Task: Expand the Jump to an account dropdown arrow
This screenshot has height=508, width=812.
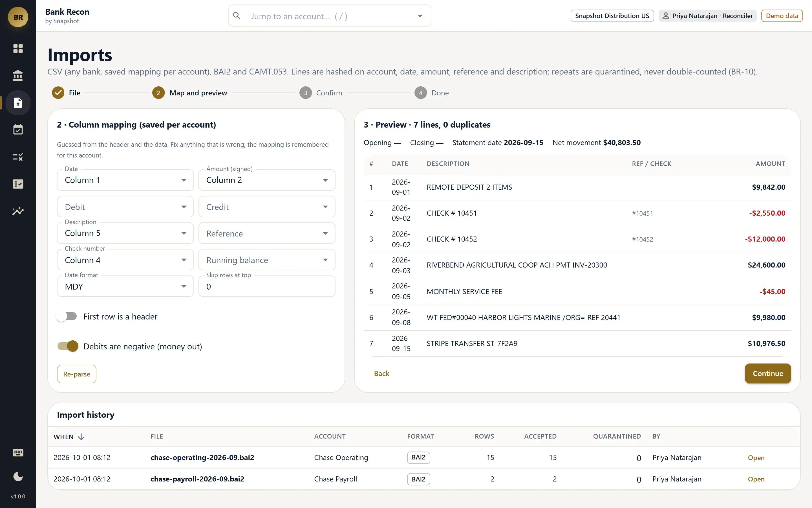Action: (x=420, y=16)
